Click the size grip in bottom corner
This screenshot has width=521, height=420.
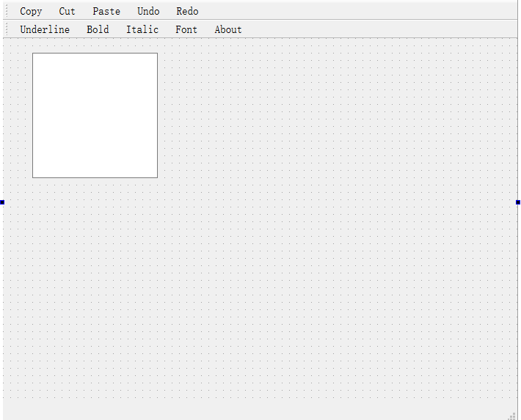point(512,416)
